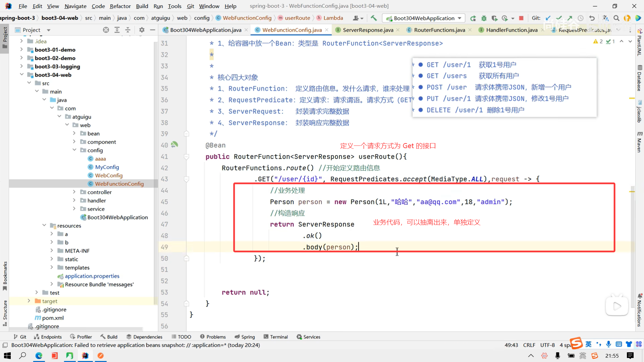Click the Build project hammer icon

pos(374,18)
